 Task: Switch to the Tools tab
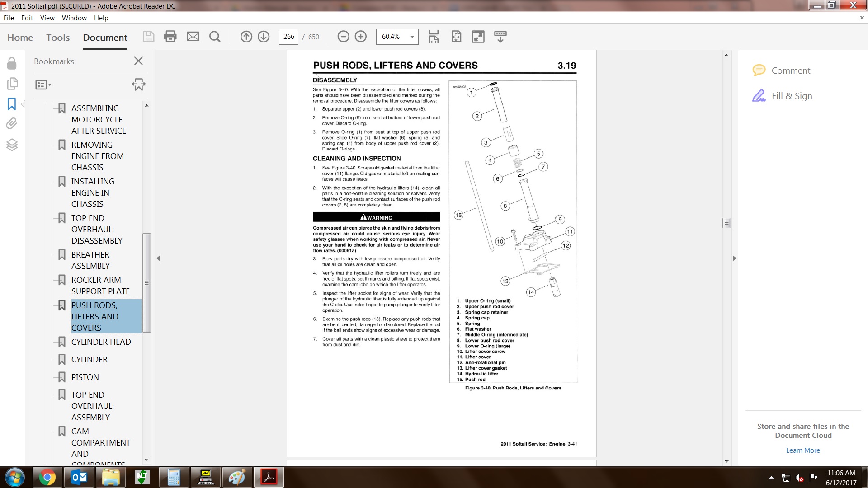[58, 38]
